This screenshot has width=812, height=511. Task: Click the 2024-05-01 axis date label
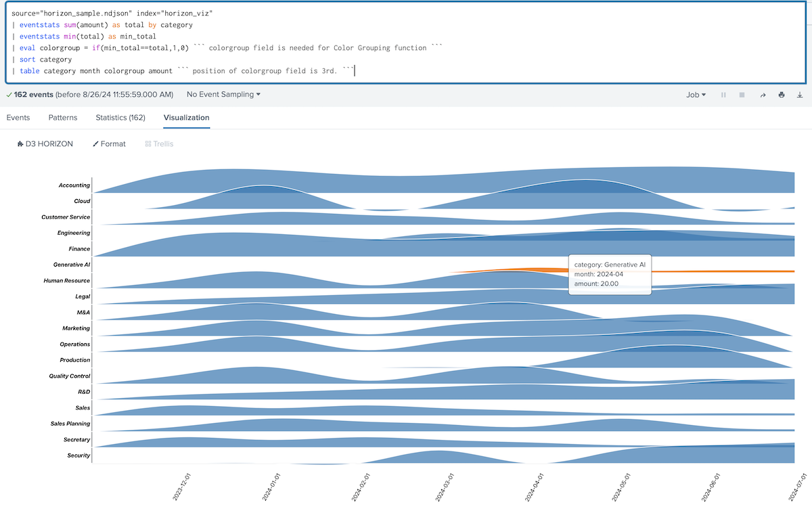pyautogui.click(x=622, y=487)
